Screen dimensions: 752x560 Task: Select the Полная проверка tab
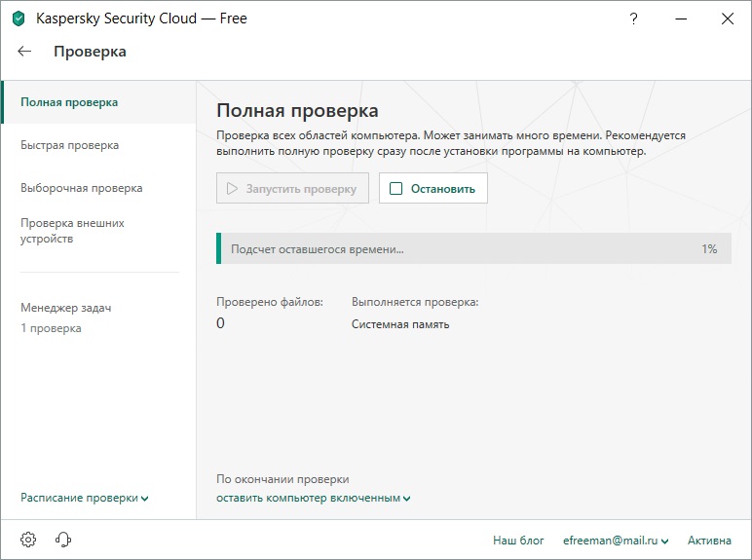[x=69, y=102]
